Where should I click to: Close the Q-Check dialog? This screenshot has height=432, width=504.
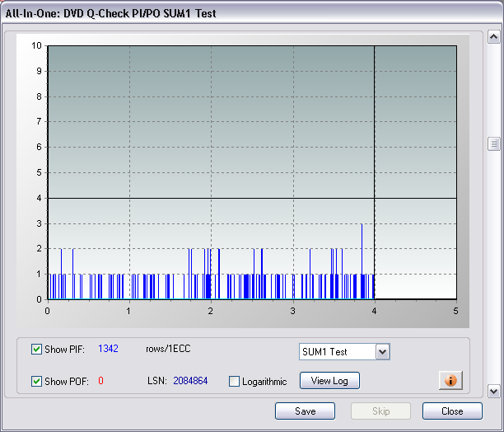452,411
